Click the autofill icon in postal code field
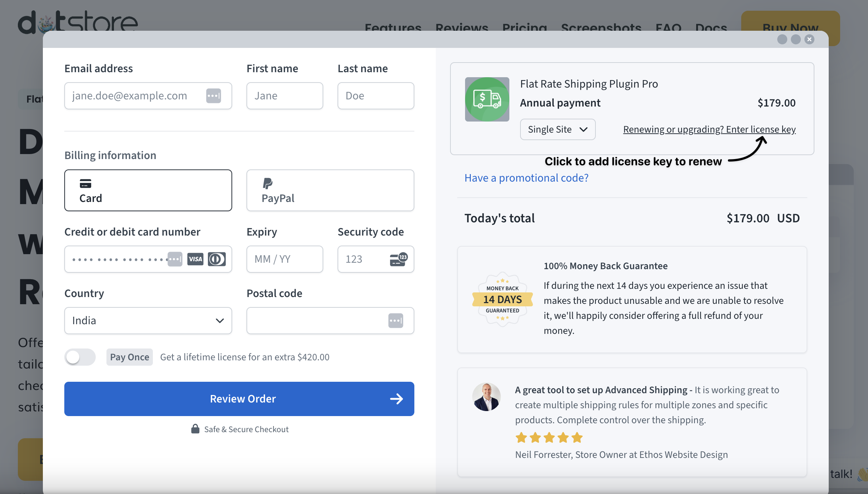 [x=395, y=321]
